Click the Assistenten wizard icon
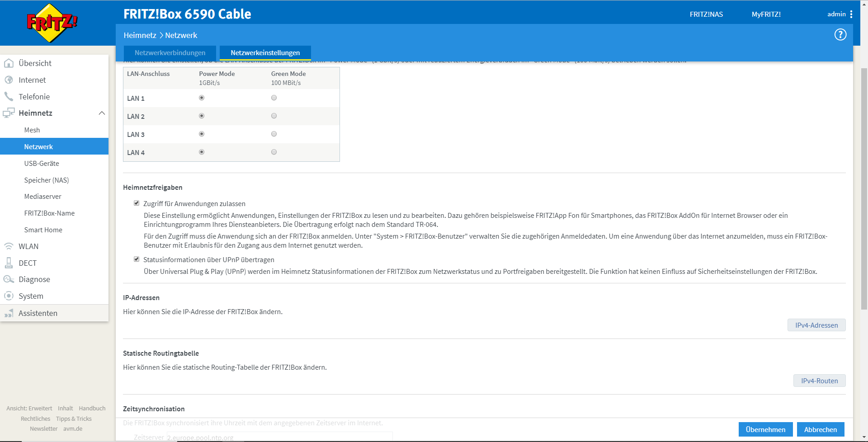 9,313
